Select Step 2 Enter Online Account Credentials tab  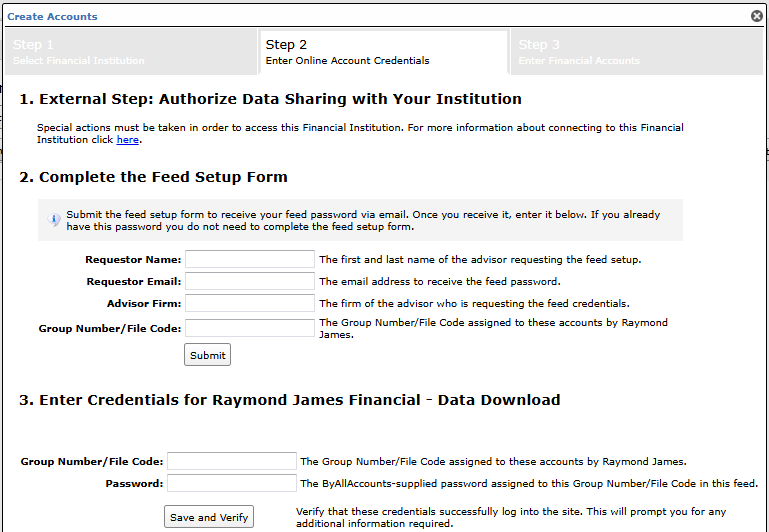pos(384,52)
